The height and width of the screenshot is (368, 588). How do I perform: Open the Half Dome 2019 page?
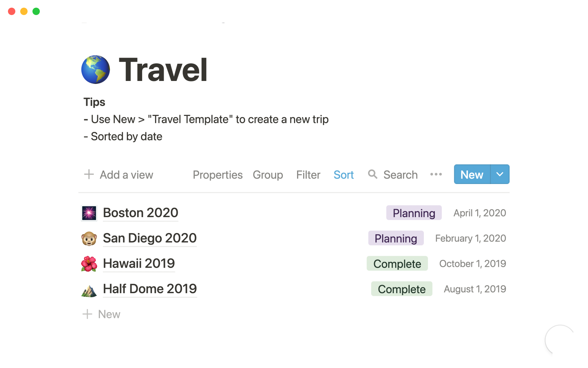coord(150,289)
